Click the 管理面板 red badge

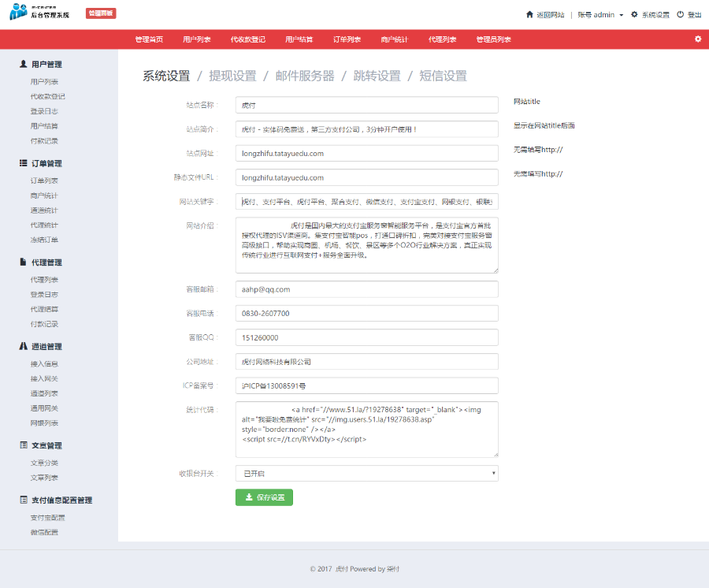(x=101, y=13)
